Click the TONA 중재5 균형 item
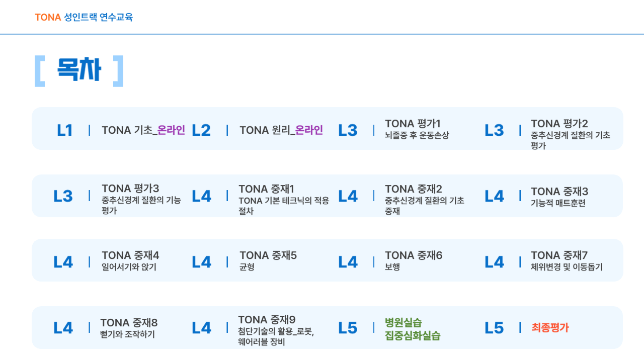644x362 pixels. (268, 260)
